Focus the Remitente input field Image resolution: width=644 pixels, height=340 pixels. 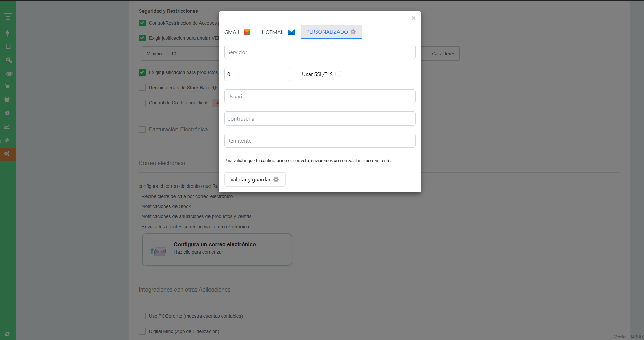click(320, 141)
